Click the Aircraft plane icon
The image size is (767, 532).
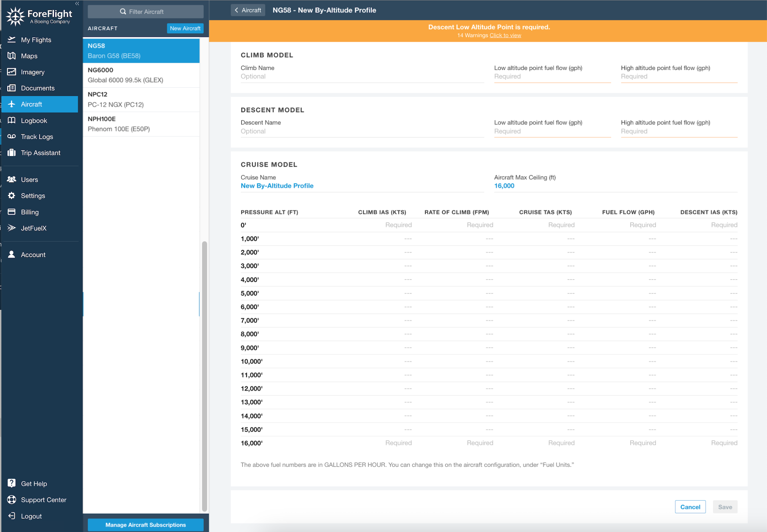(11, 104)
